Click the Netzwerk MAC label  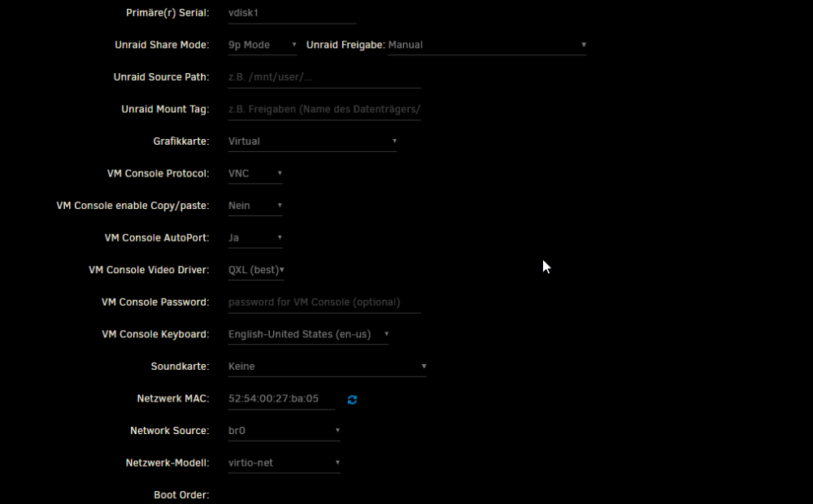173,399
